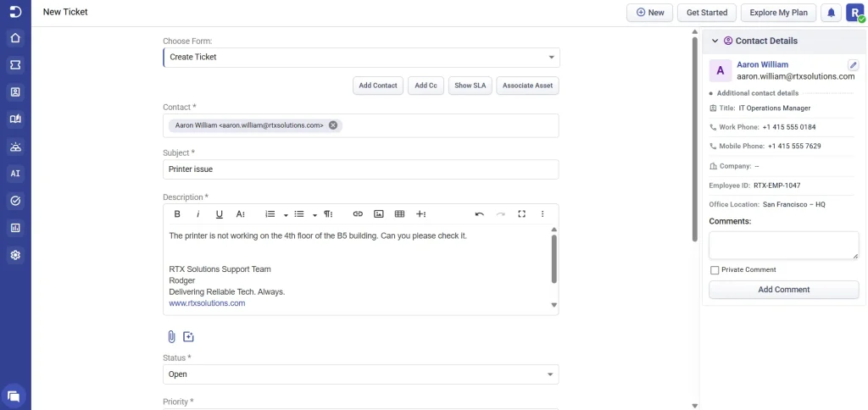868x410 pixels.
Task: Click the Mobile Phone +1 415 555 7629
Action: coord(794,146)
